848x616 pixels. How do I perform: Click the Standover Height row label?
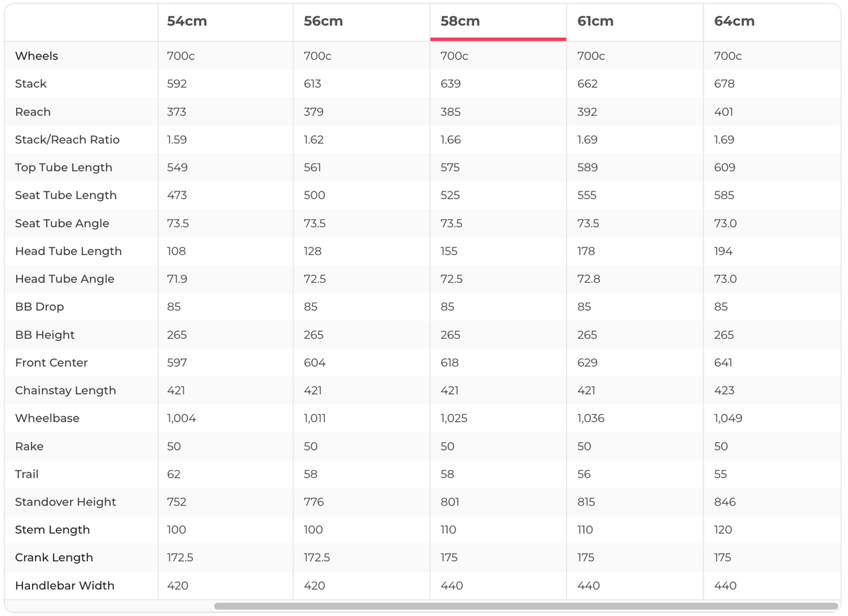[66, 502]
